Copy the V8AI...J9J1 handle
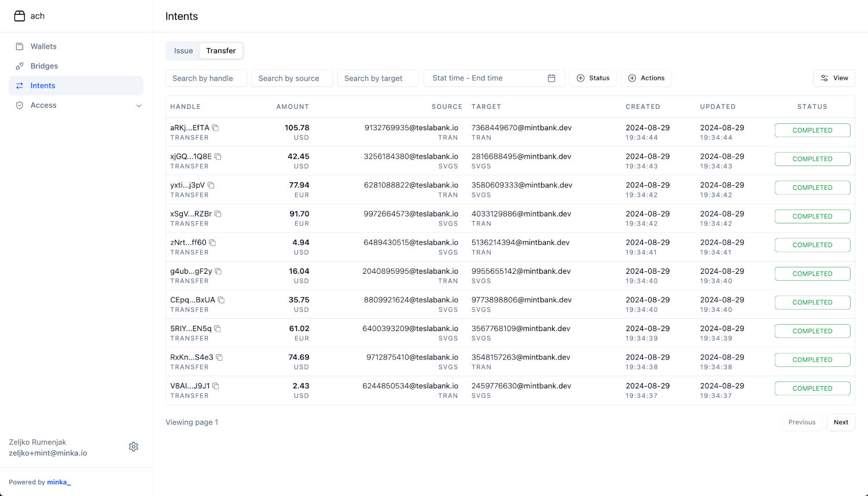The width and height of the screenshot is (868, 496). (x=216, y=386)
